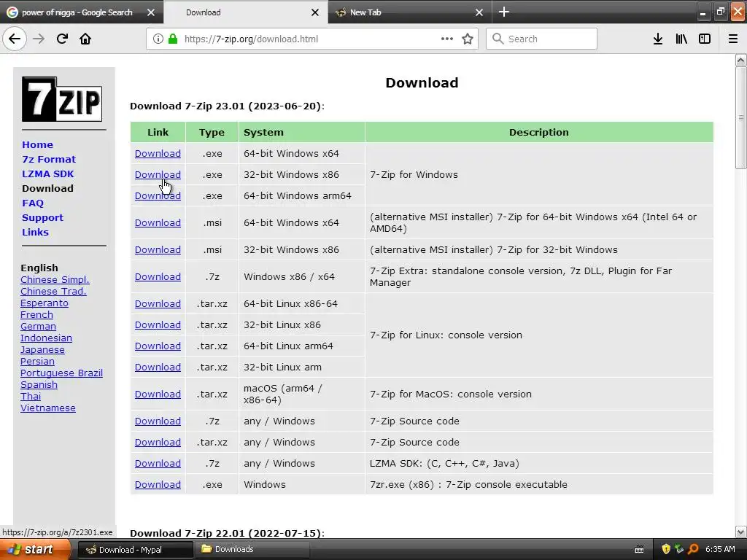Download the 32-bit Windows x86 .exe
747x560 pixels.
(x=158, y=174)
